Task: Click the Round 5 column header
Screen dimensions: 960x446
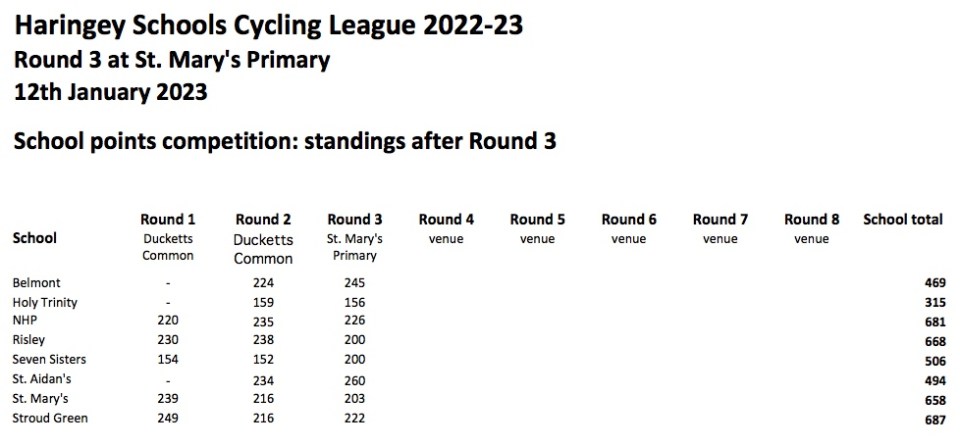Action: click(538, 220)
